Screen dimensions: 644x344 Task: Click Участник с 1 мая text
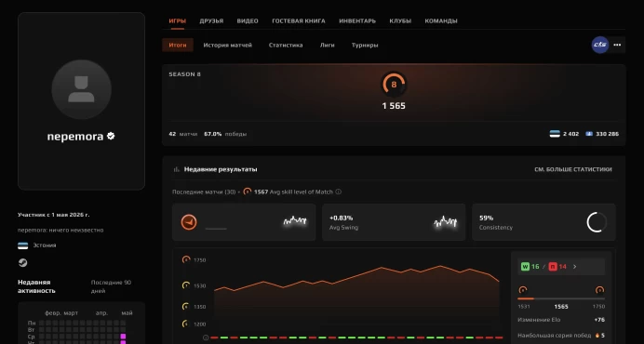tap(53, 215)
